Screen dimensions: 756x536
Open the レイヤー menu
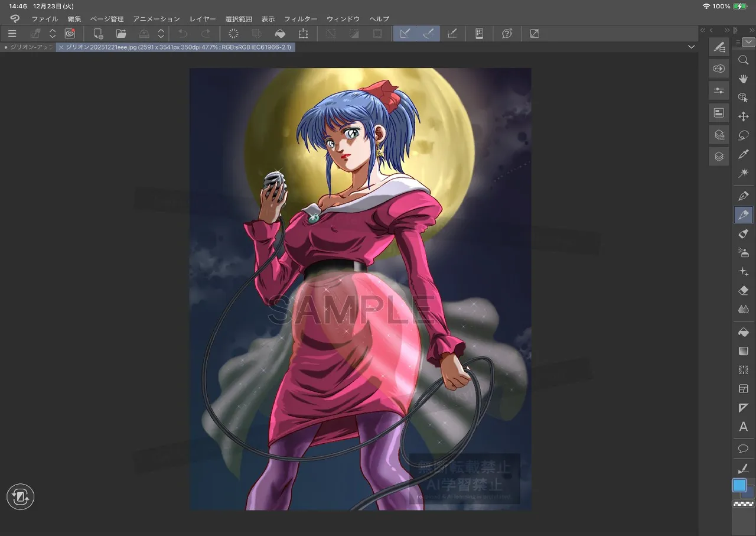[x=203, y=19]
